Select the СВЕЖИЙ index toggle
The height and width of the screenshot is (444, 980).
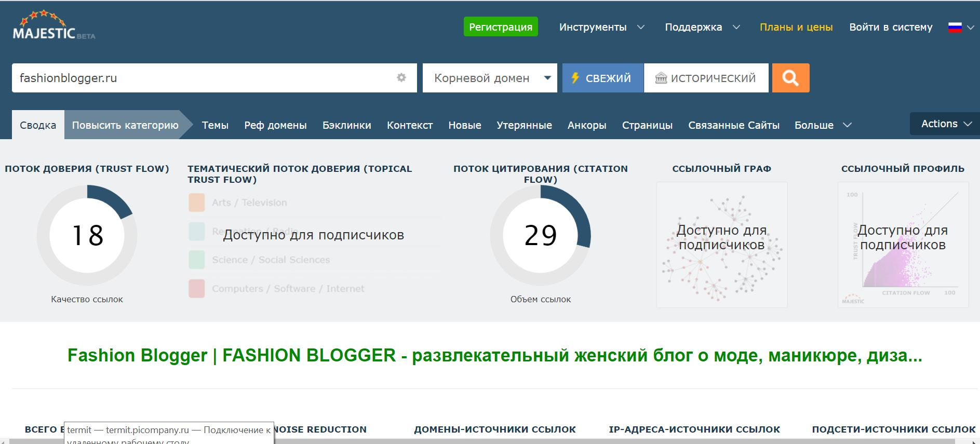(602, 78)
